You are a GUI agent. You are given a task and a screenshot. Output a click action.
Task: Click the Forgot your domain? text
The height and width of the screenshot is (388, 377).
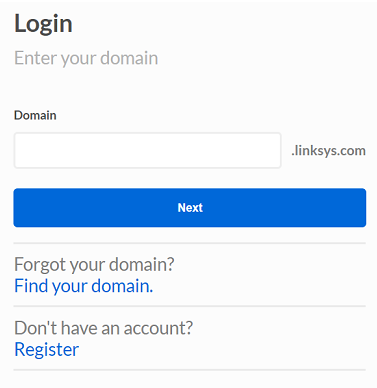point(94,264)
